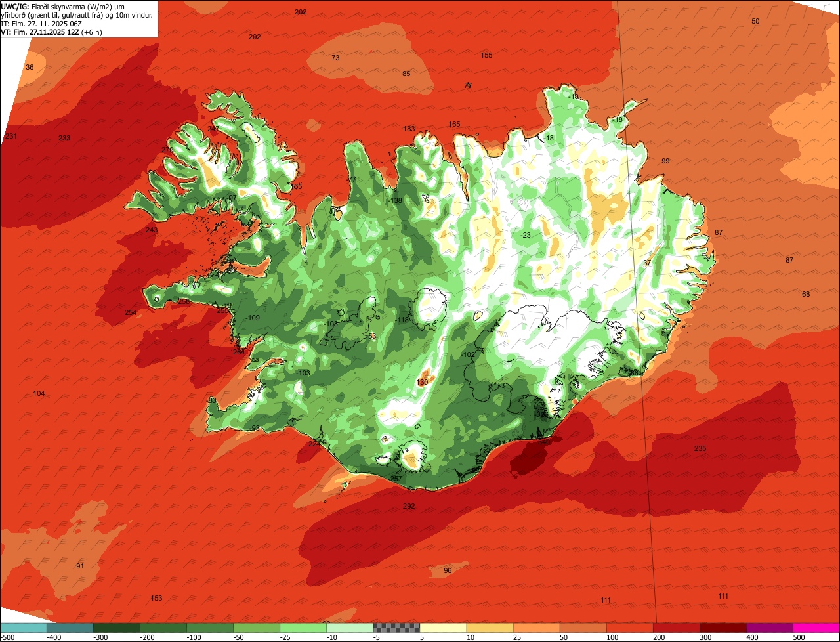Viewport: 840px width, 642px height.
Task: Click the red legend swatch between 200 and 300
Action: (x=676, y=628)
